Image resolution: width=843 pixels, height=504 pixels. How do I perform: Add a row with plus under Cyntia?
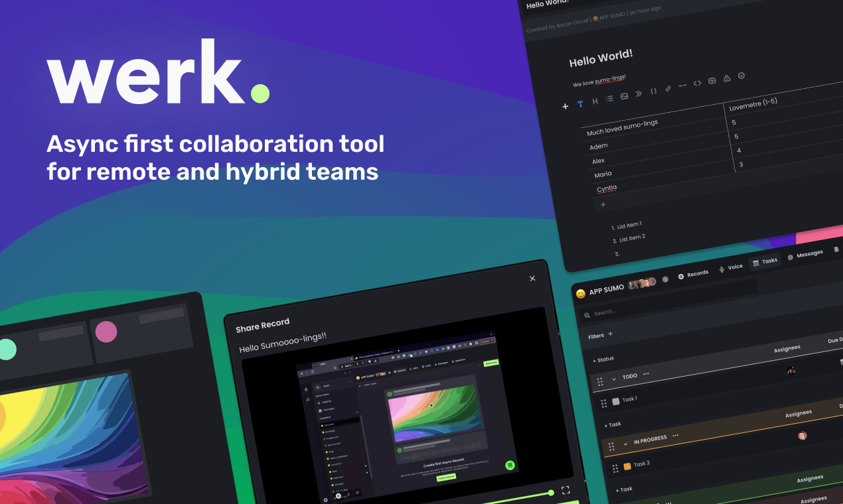click(x=603, y=204)
